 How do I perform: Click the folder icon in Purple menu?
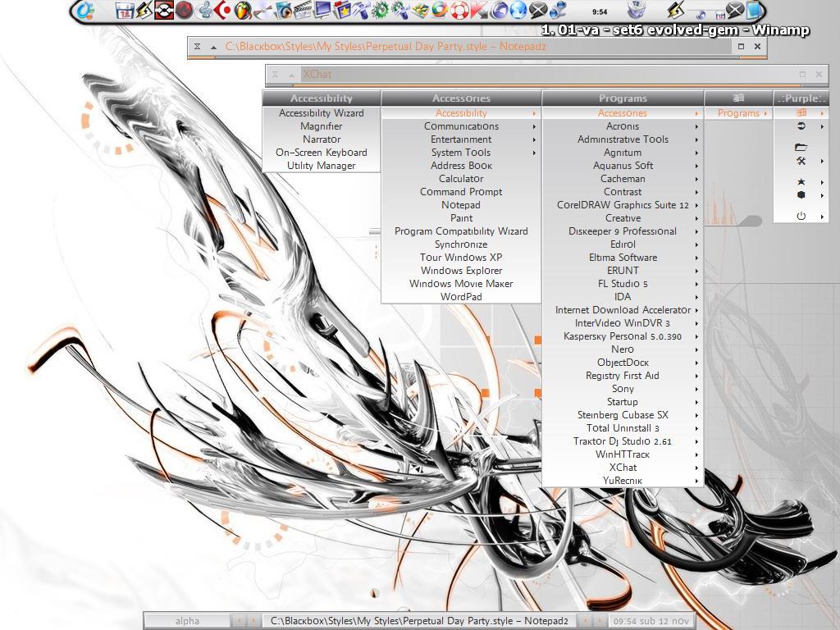point(801,148)
